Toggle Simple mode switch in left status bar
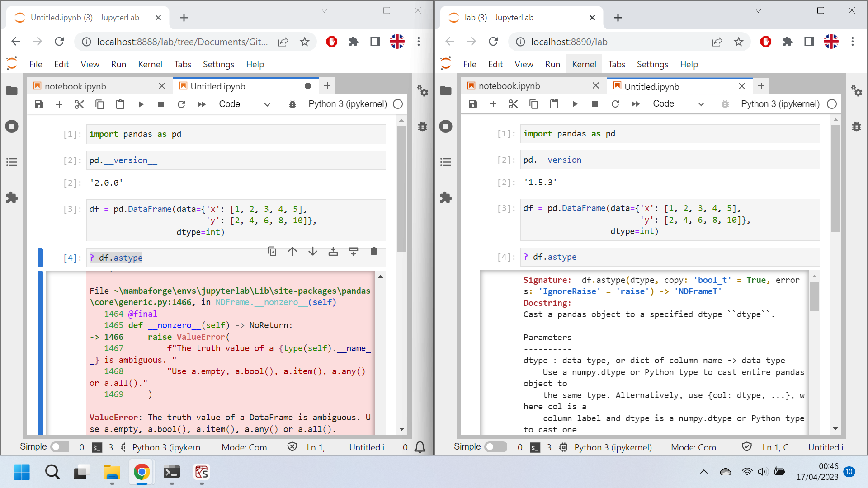The height and width of the screenshot is (488, 868). [x=59, y=447]
